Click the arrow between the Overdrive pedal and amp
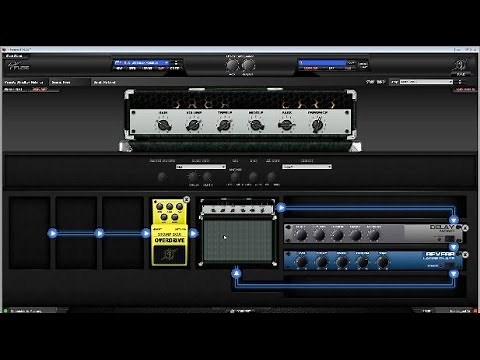Viewport: 480px width, 360px height. [x=193, y=233]
